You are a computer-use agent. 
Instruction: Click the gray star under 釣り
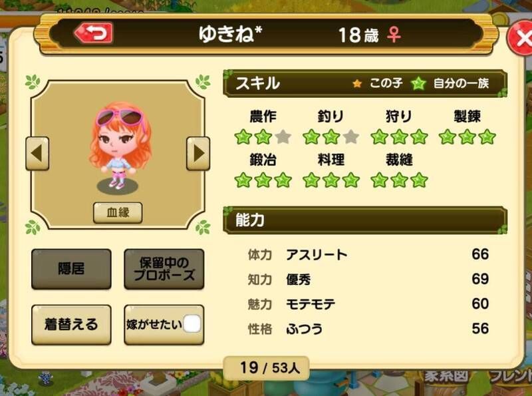tap(351, 137)
